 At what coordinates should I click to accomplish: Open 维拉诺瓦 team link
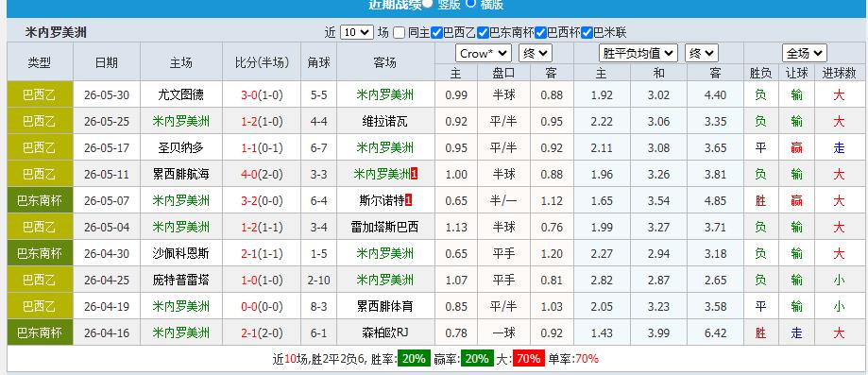pos(385,121)
